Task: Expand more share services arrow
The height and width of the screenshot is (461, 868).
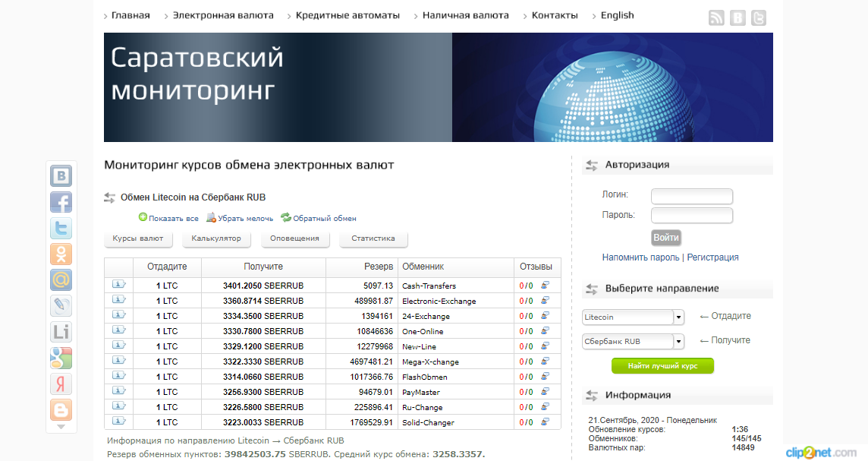Action: pyautogui.click(x=61, y=427)
